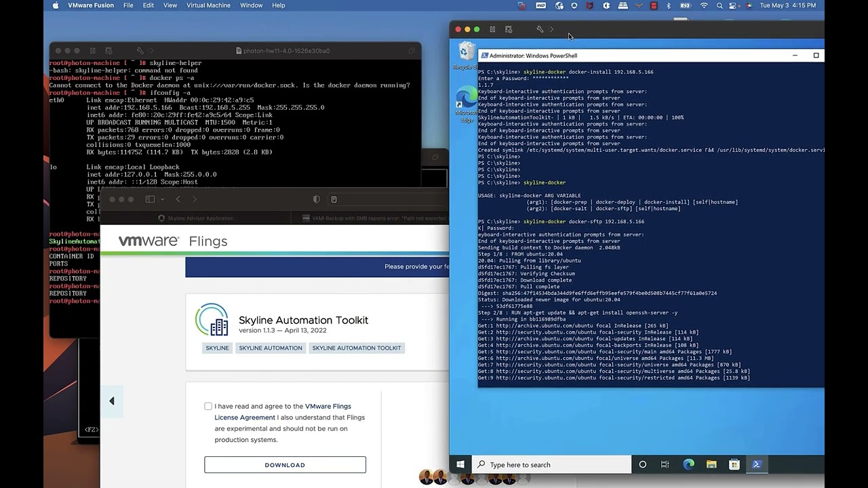Click the pause icon in the Windows VM window toolbar

point(492,29)
